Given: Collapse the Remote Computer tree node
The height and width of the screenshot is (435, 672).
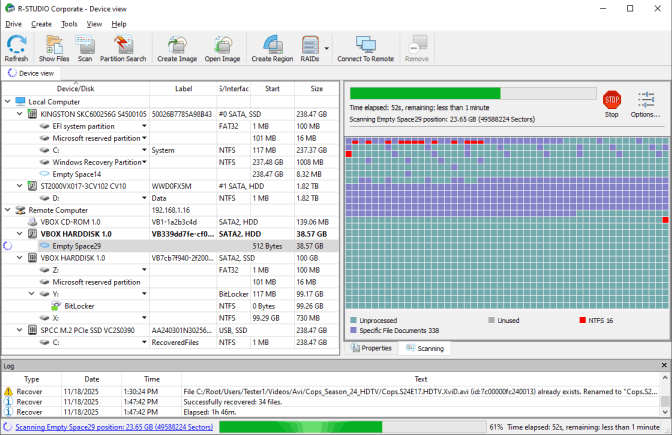Looking at the screenshot, I should 9,210.
